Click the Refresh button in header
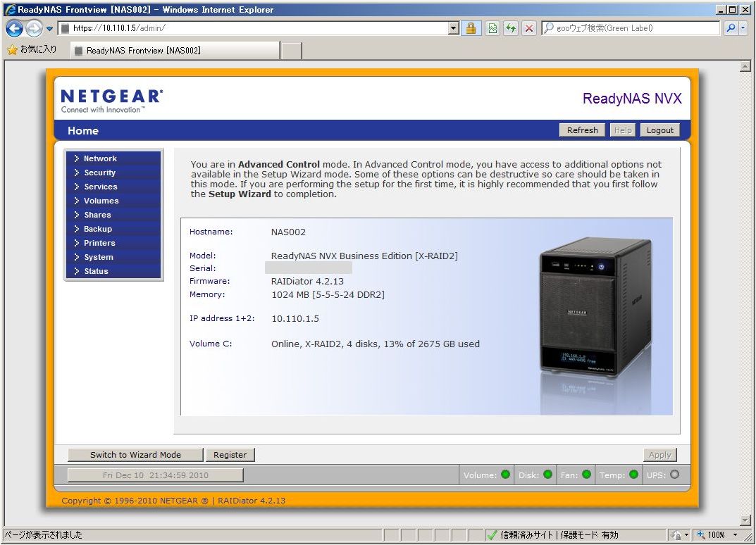 click(582, 130)
